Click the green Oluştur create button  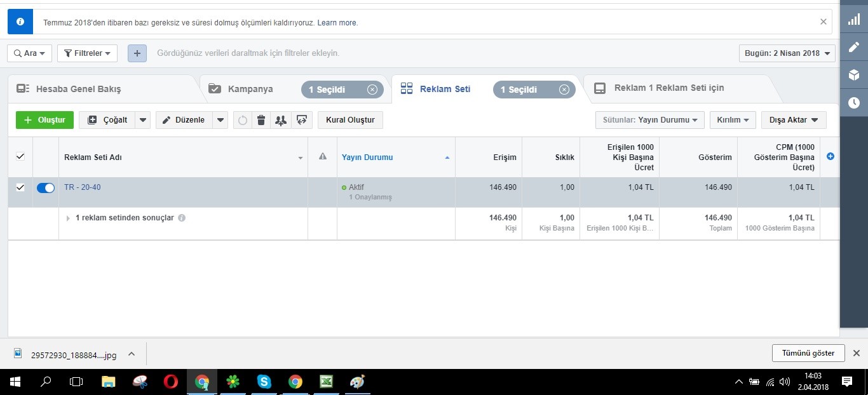(x=44, y=120)
